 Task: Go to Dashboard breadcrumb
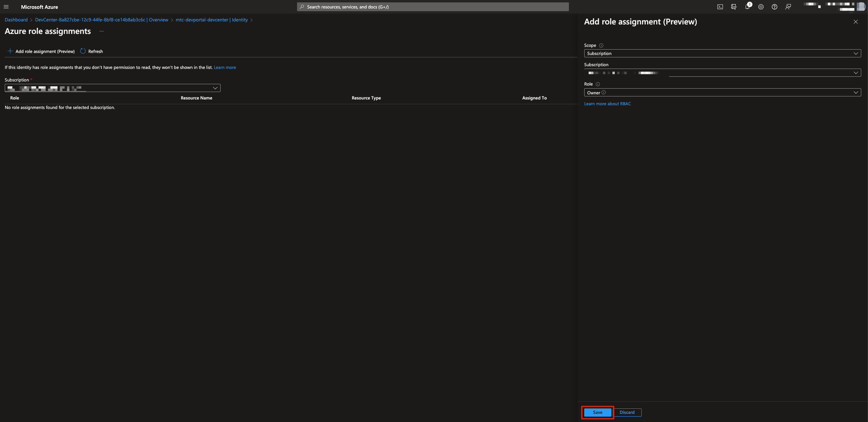click(16, 20)
